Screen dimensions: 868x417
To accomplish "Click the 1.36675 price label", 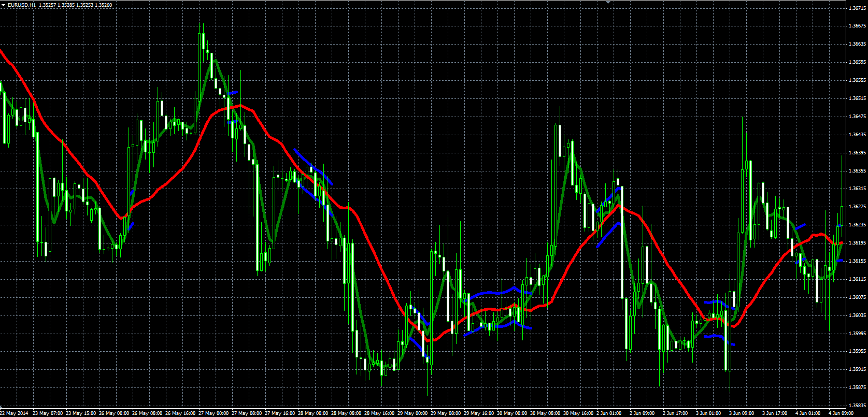I will 857,26.
